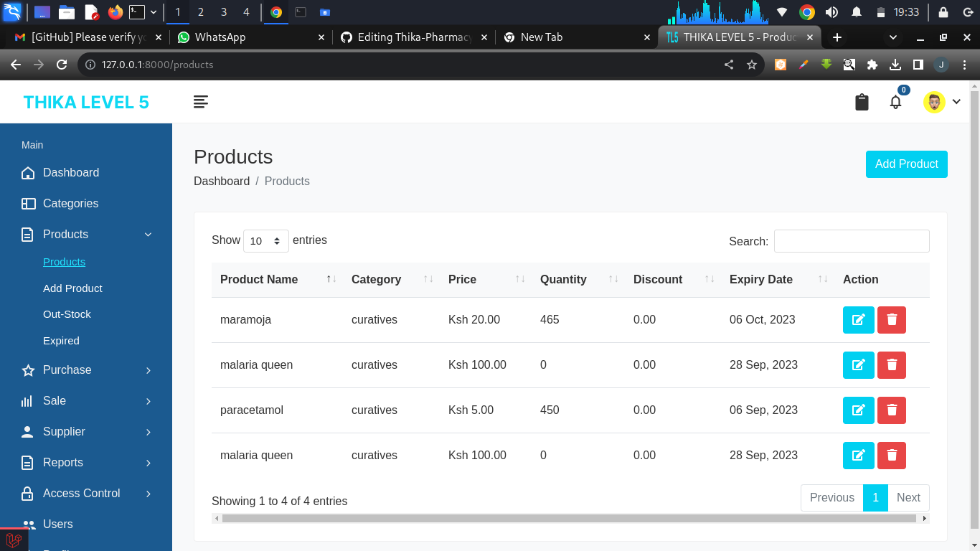Image resolution: width=980 pixels, height=551 pixels.
Task: Open the Dashboard breadcrumb link
Action: (222, 181)
